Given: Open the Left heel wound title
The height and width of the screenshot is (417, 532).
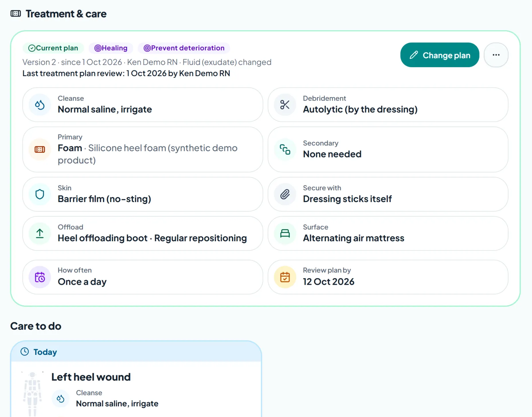Looking at the screenshot, I should 91,377.
